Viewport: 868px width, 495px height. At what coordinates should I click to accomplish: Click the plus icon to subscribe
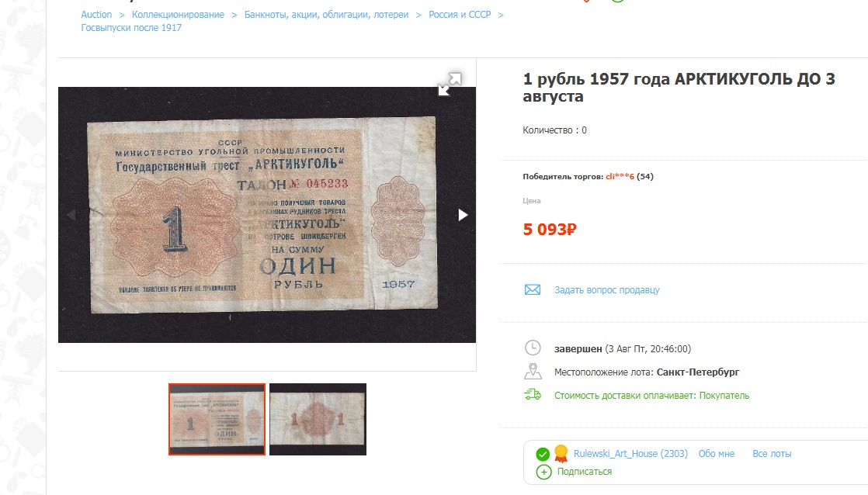point(544,472)
